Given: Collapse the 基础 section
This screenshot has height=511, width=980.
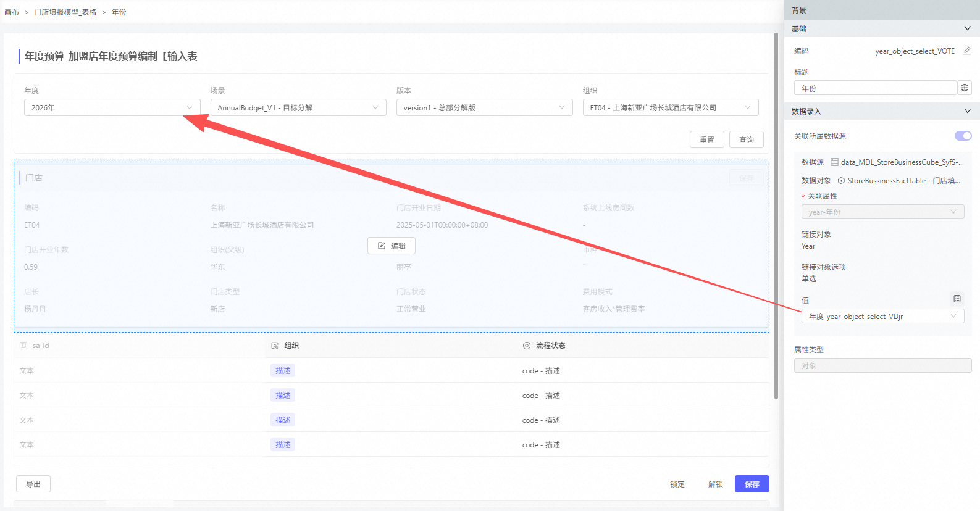Looking at the screenshot, I should [967, 28].
